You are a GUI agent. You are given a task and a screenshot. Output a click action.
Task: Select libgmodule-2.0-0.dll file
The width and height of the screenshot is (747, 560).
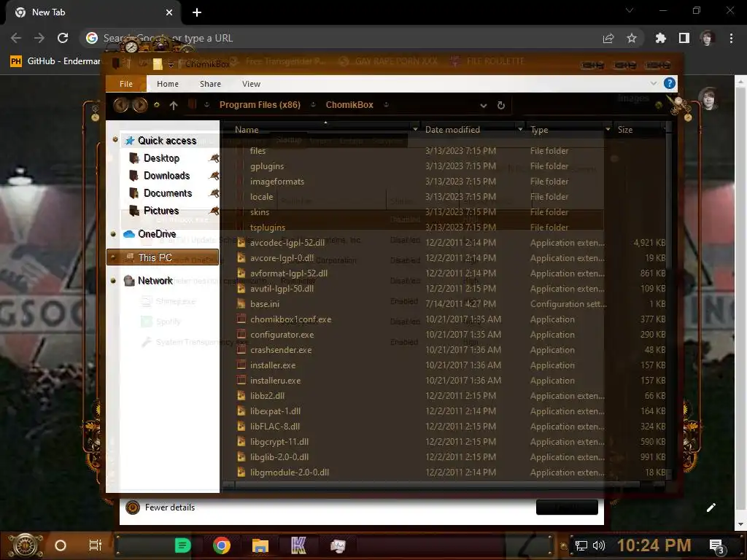tap(289, 472)
